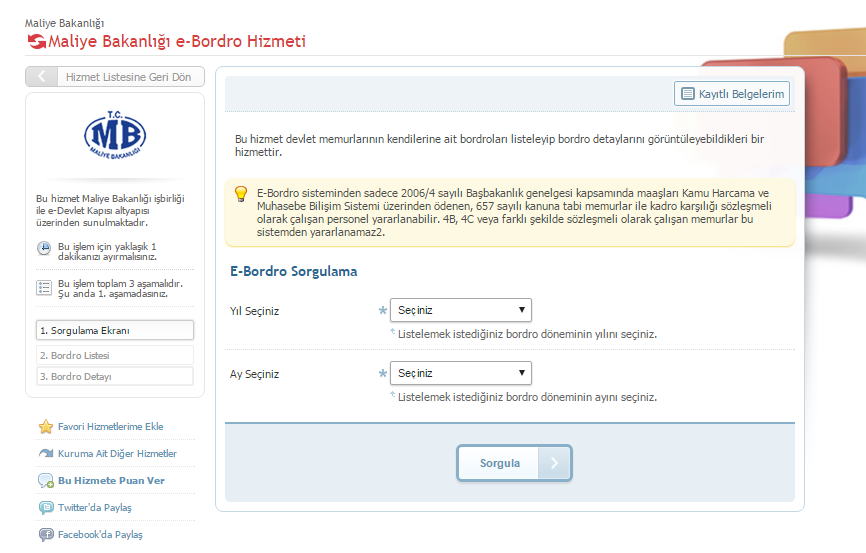Screen dimensions: 866x553
Task: Rate service via Bu Hizmete Puan Ver
Action: point(111,481)
